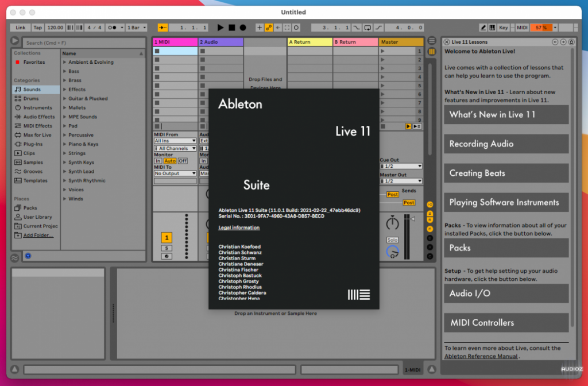Open What's New in Live 11 lesson

point(506,114)
